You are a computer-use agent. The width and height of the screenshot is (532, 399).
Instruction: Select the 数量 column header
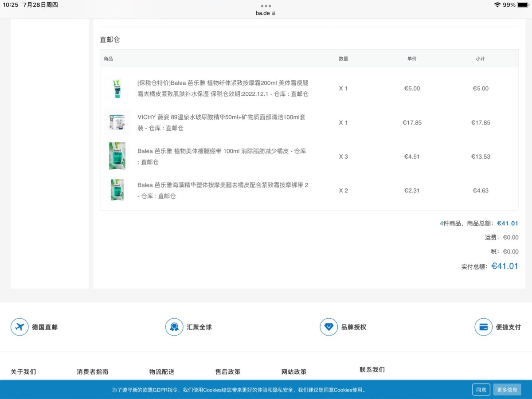coord(344,59)
